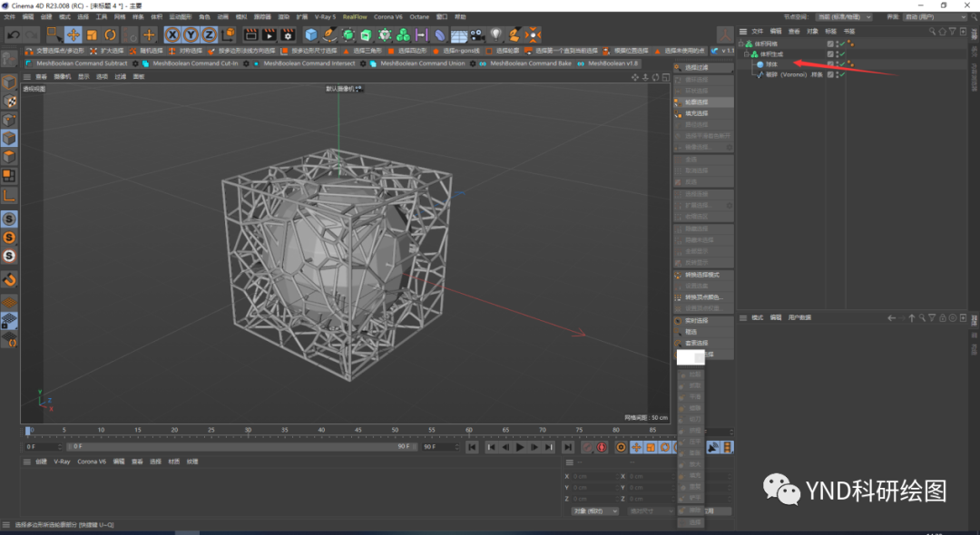Open the Octane menu
This screenshot has width=980, height=535.
[419, 17]
